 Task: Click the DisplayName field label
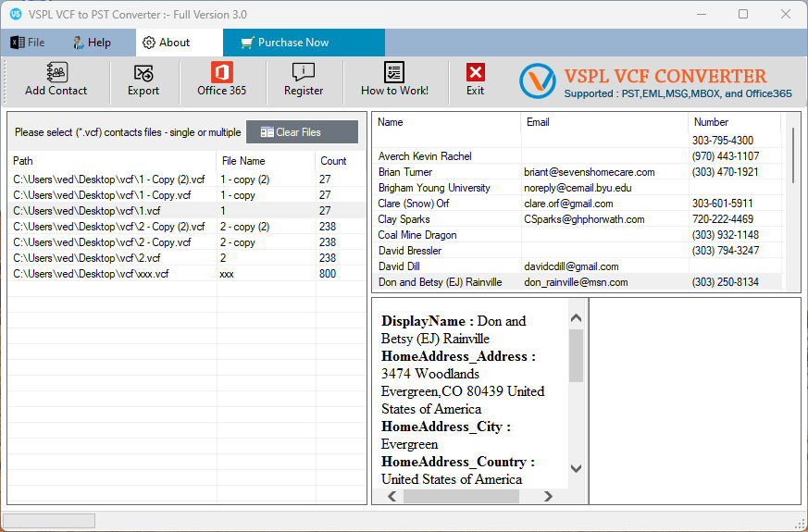point(428,321)
